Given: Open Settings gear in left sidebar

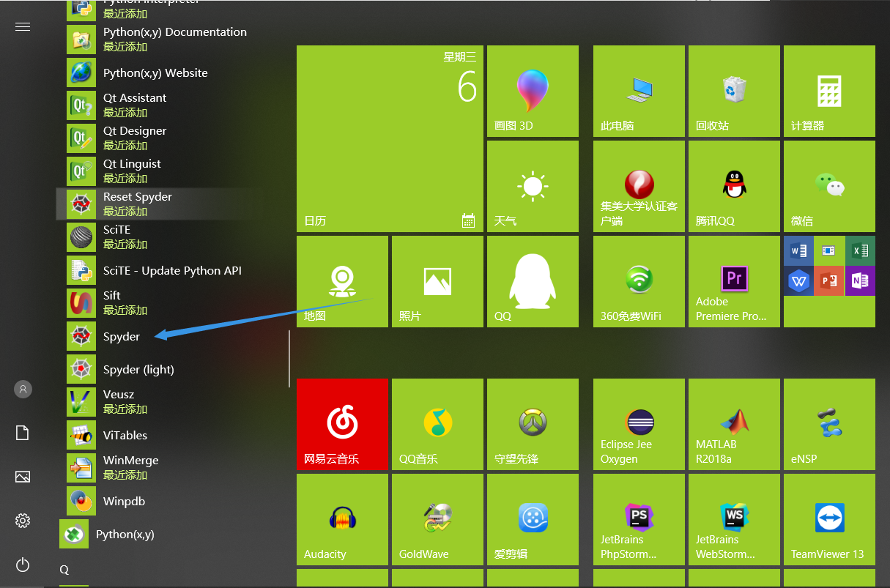Looking at the screenshot, I should [23, 521].
